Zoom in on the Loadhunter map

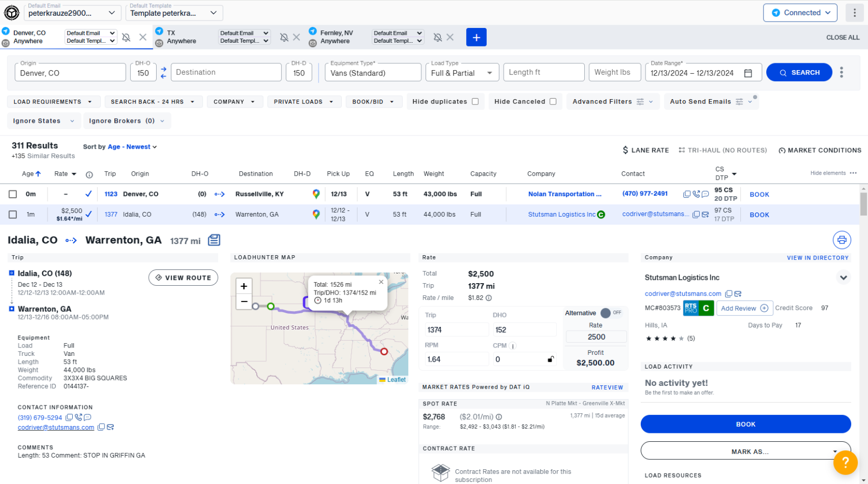point(244,286)
